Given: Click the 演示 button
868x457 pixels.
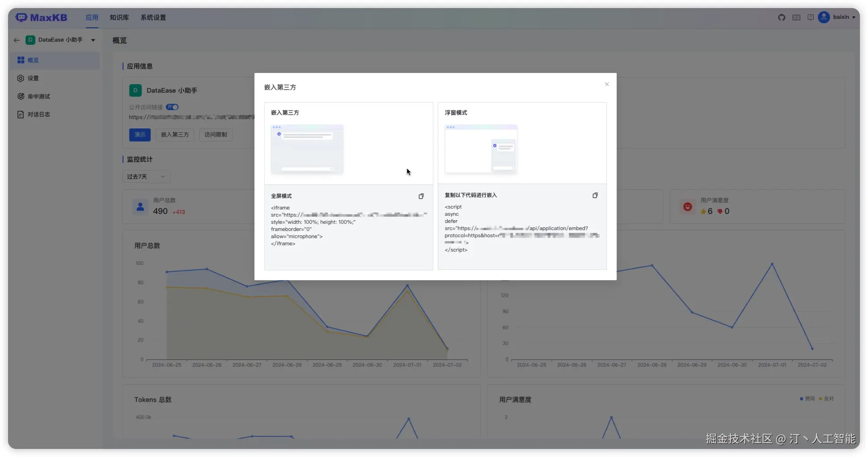Looking at the screenshot, I should click(x=140, y=135).
